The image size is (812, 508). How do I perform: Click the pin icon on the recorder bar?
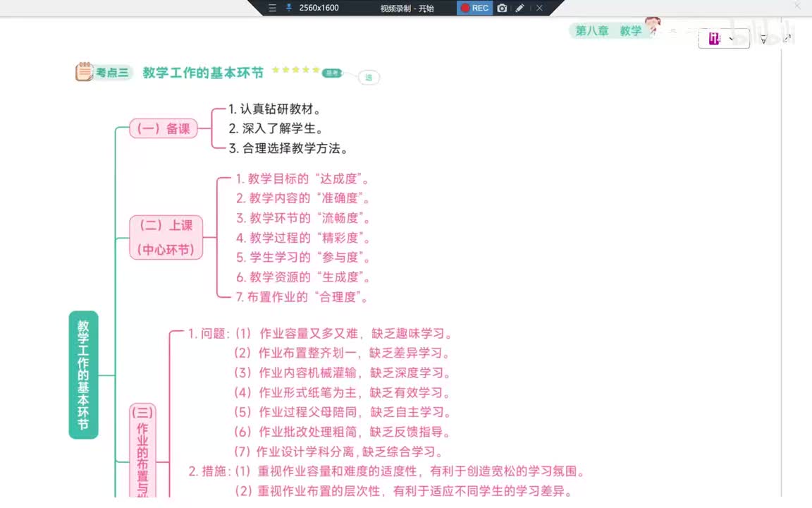pyautogui.click(x=289, y=8)
